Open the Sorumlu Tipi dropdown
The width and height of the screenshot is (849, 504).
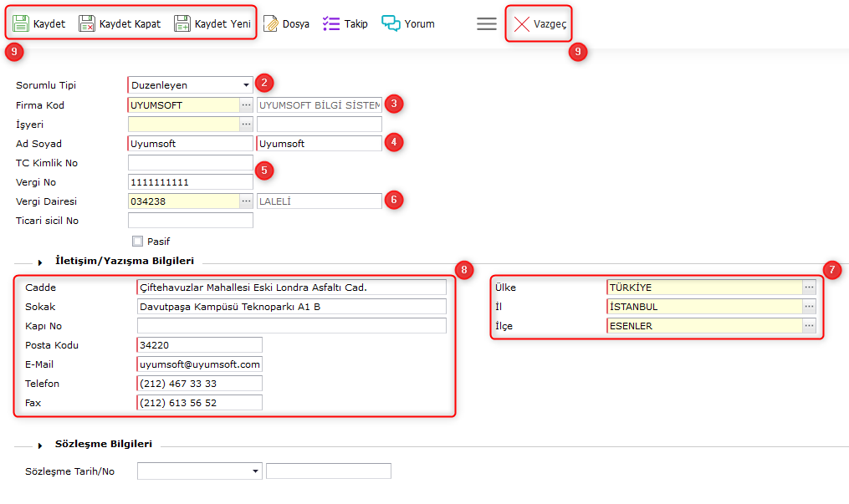(246, 85)
